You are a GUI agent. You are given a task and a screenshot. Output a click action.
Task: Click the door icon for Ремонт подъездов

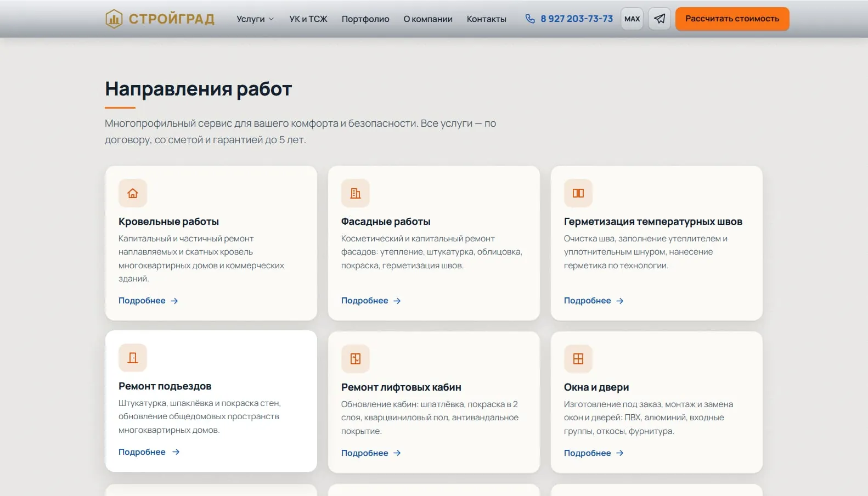(x=133, y=358)
